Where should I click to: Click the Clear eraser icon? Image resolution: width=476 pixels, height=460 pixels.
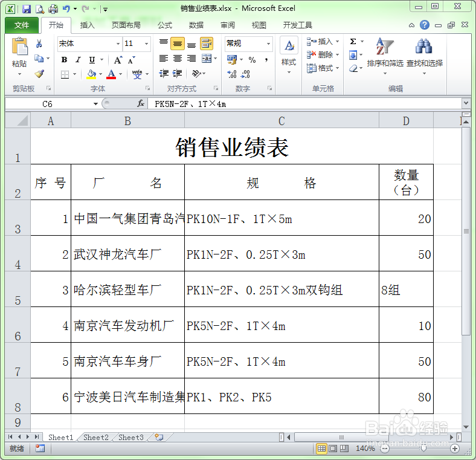coord(353,69)
